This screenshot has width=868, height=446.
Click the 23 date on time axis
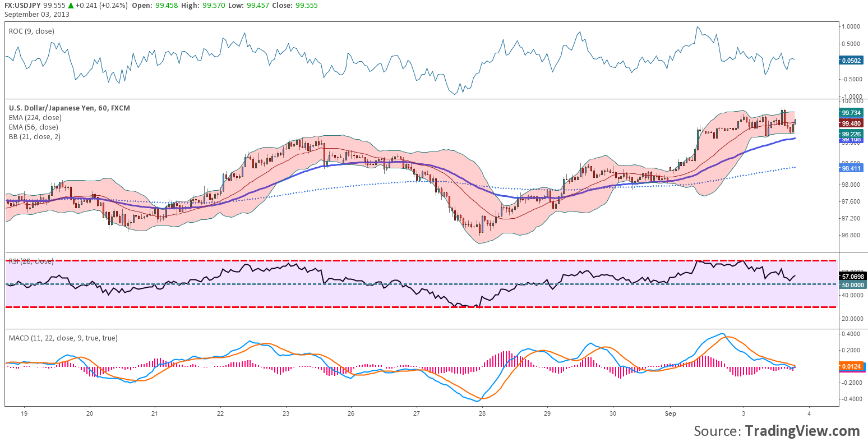286,413
